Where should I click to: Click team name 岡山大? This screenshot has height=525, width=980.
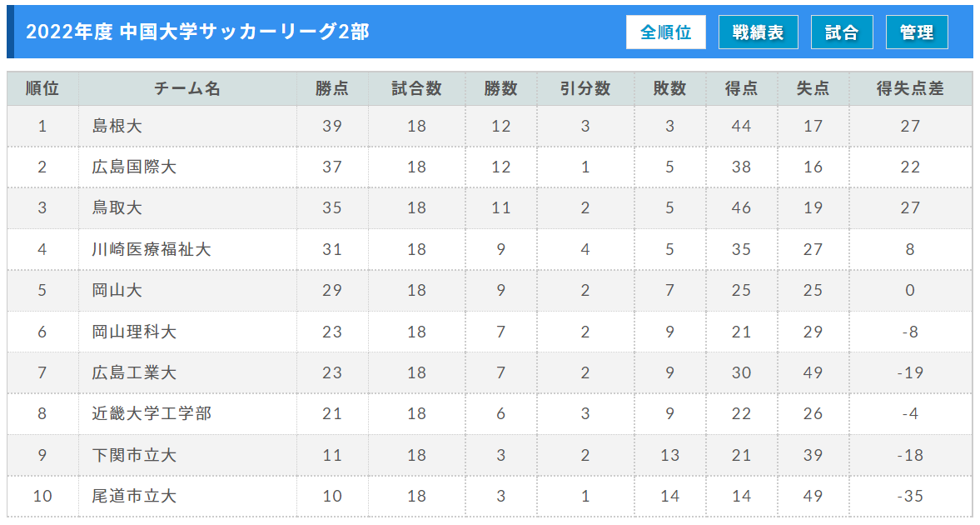(117, 290)
